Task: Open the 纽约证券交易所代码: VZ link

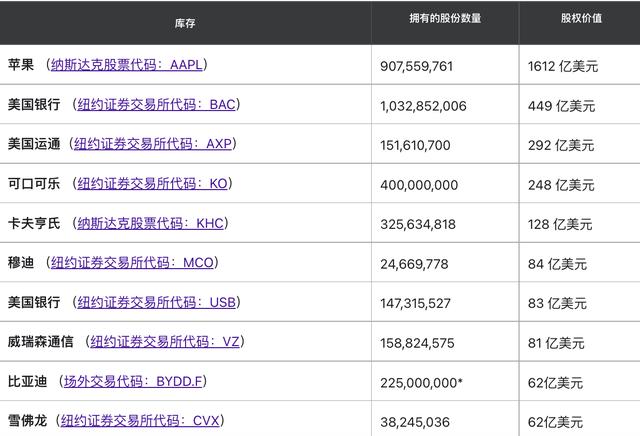Action: pos(165,341)
